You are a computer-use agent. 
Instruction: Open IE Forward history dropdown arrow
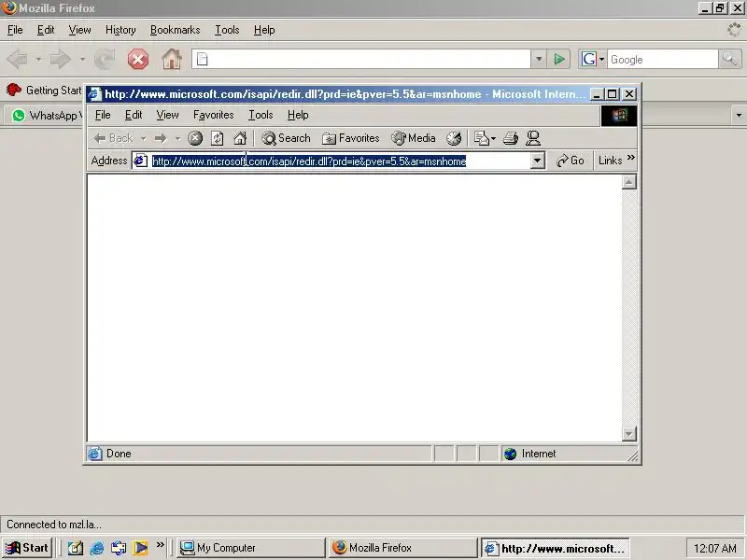[x=177, y=138]
